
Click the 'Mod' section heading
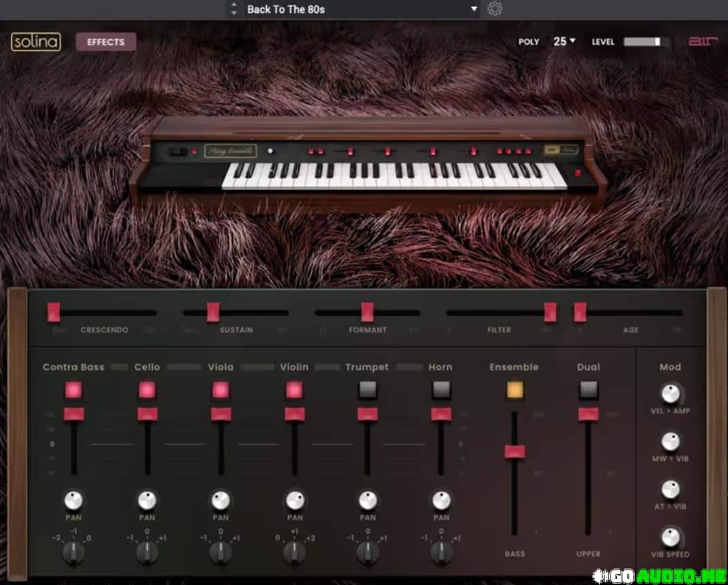(x=671, y=367)
